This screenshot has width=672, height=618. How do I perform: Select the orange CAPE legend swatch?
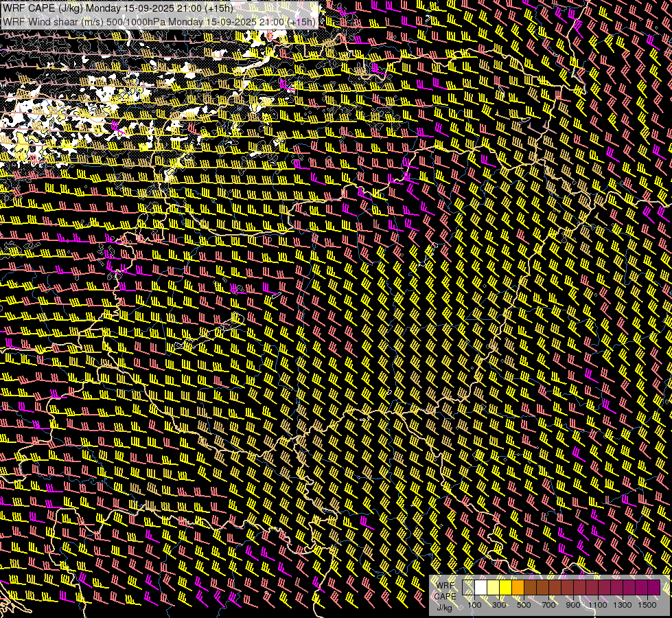[x=518, y=588]
